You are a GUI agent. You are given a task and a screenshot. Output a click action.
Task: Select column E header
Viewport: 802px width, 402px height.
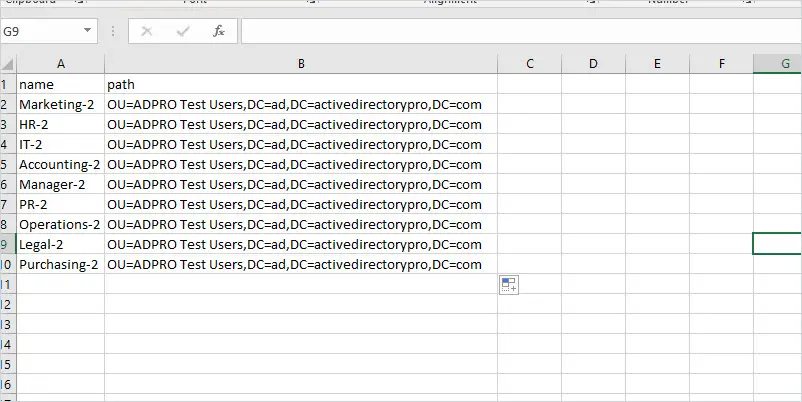pyautogui.click(x=657, y=64)
